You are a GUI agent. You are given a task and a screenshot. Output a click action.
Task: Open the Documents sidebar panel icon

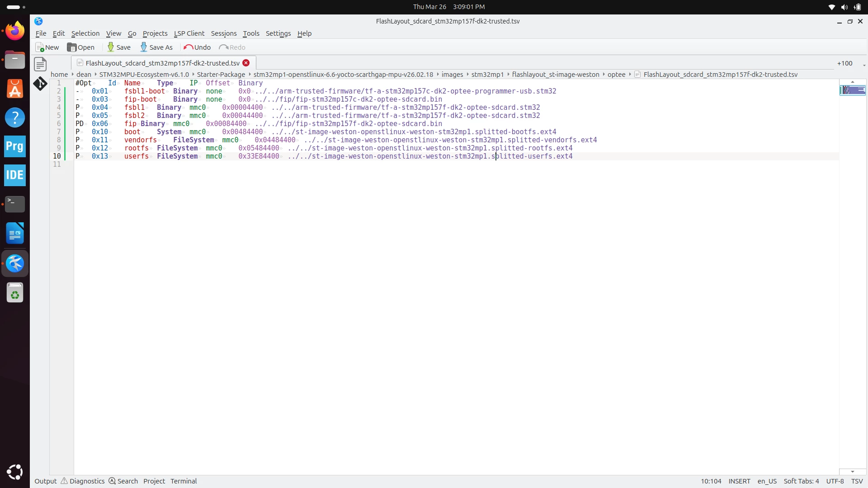(x=40, y=64)
